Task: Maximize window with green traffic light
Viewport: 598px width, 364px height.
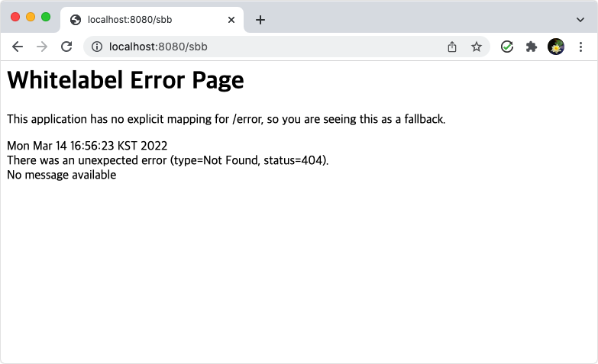Action: tap(46, 17)
